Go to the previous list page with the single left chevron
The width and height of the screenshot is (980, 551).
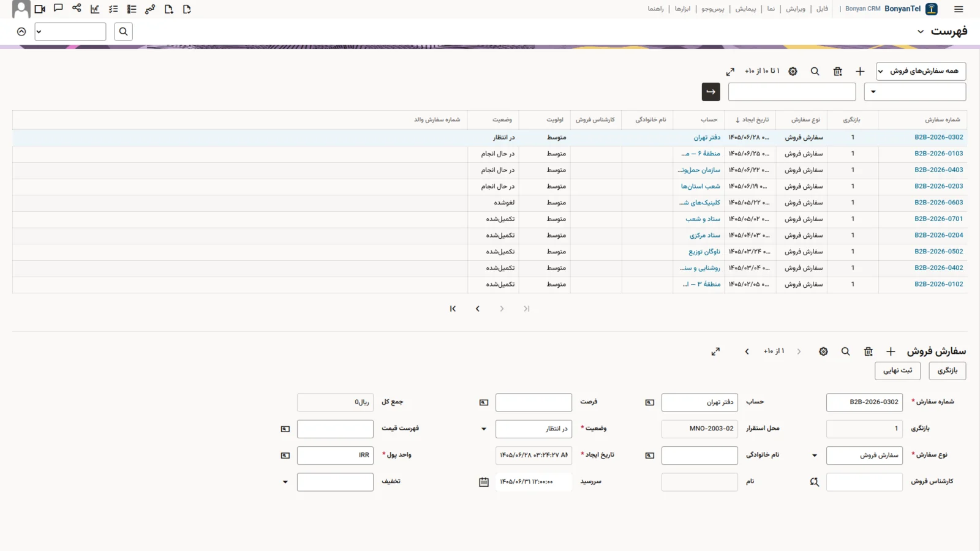point(478,309)
